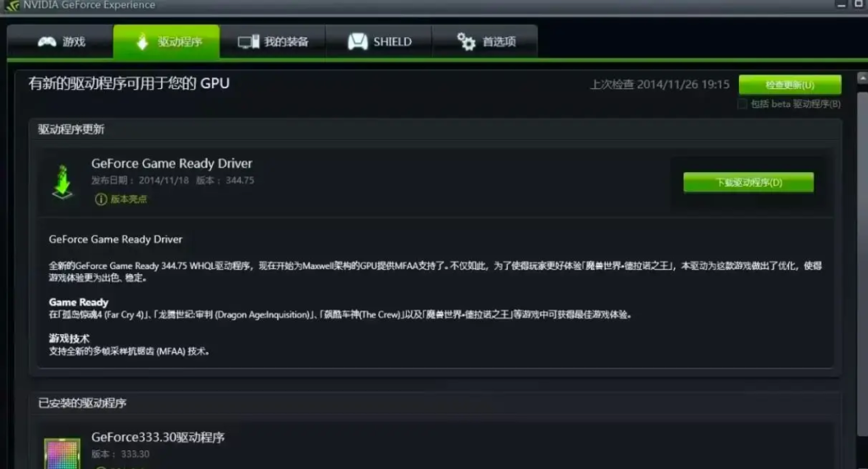The image size is (868, 469).
Task: Open the 首选项 (Preferences) tab
Action: pyautogui.click(x=486, y=42)
